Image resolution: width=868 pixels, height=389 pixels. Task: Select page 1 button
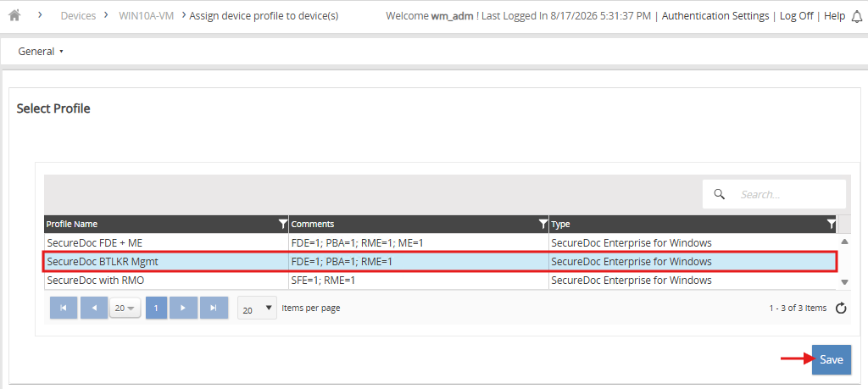[x=156, y=308]
